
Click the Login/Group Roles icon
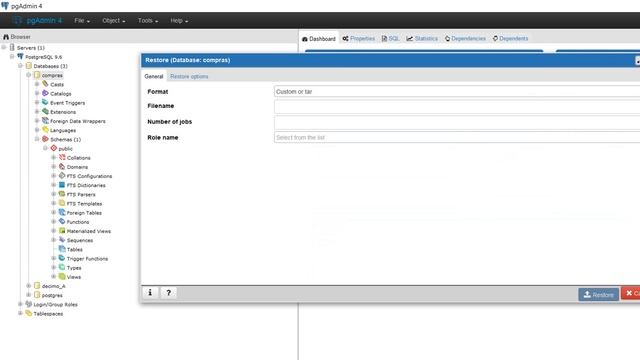[29, 304]
